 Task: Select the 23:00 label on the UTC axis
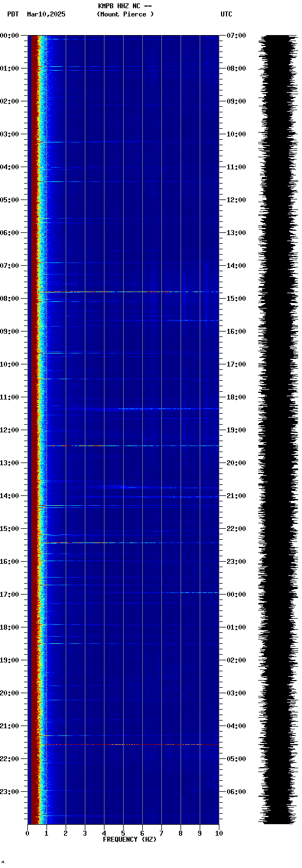point(236,562)
